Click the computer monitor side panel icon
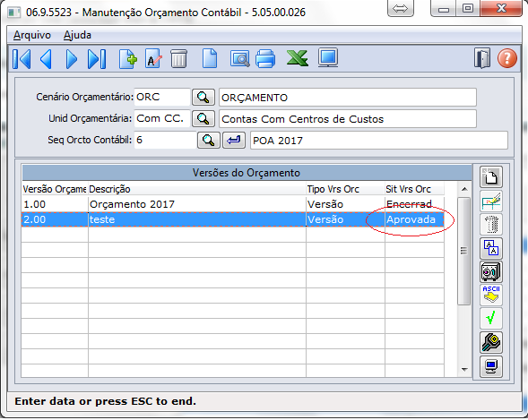 pos(491,366)
